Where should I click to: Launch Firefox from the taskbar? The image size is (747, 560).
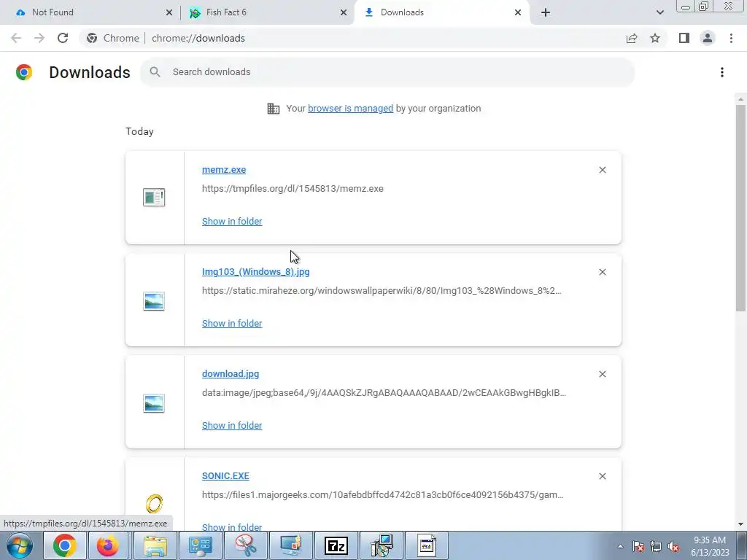[x=108, y=545]
